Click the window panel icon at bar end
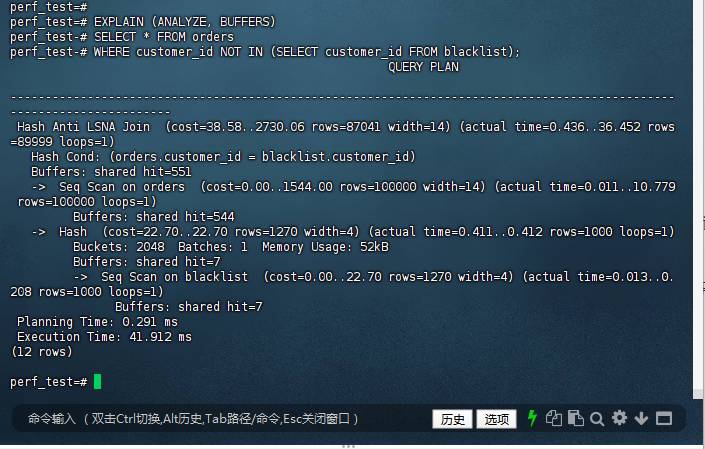 [663, 418]
